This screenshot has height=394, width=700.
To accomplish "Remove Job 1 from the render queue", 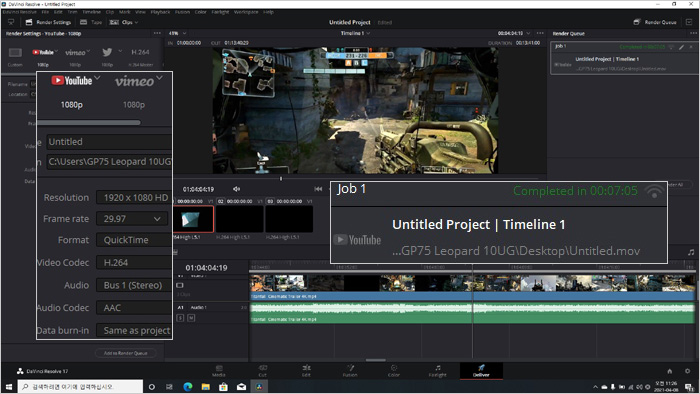I will (691, 47).
